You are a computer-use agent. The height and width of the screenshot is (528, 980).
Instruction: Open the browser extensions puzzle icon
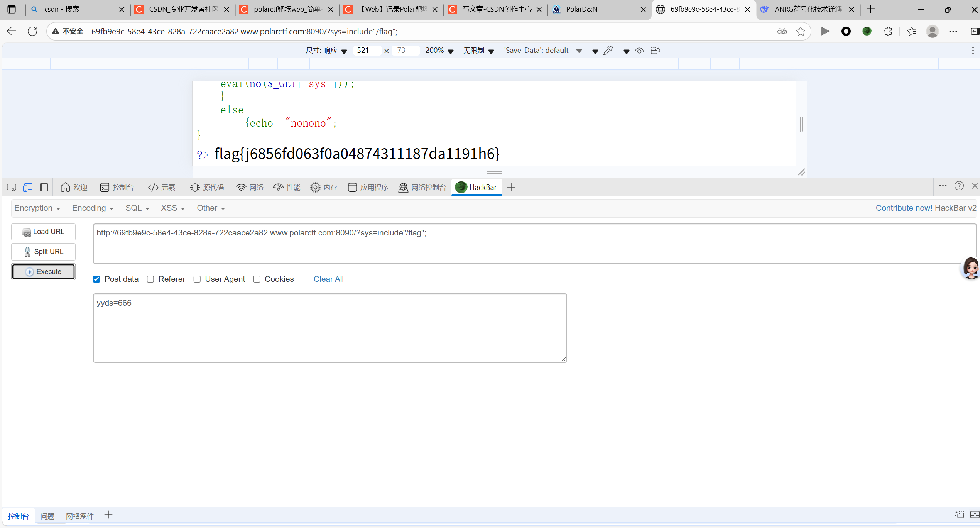tap(888, 31)
